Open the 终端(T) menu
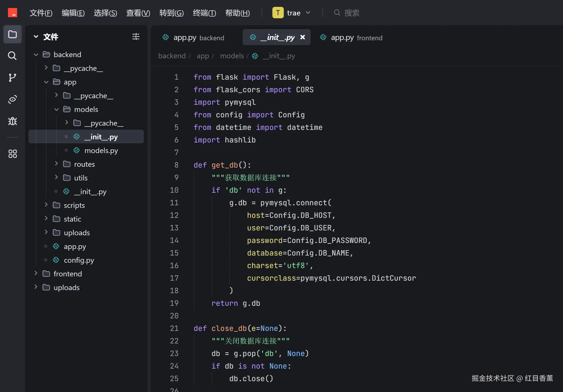The height and width of the screenshot is (392, 563). pos(204,13)
